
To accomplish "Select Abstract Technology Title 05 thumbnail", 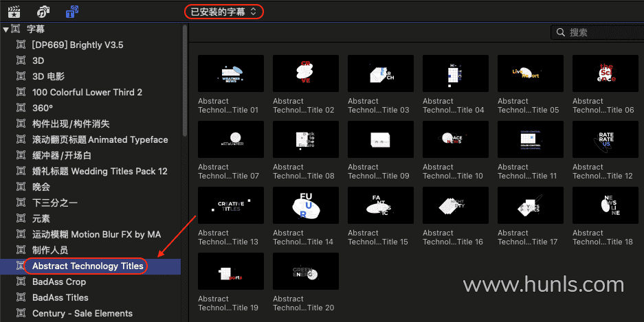I will tap(531, 73).
